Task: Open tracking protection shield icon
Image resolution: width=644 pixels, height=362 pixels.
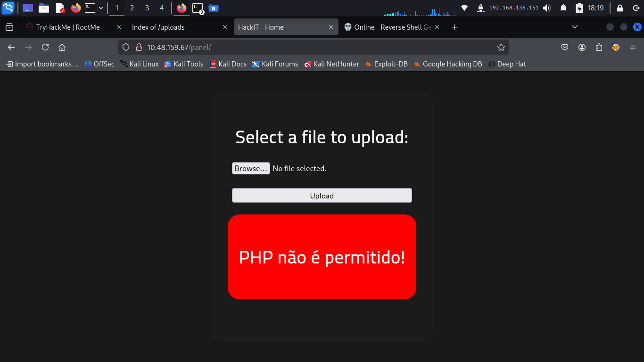Action: [x=125, y=47]
